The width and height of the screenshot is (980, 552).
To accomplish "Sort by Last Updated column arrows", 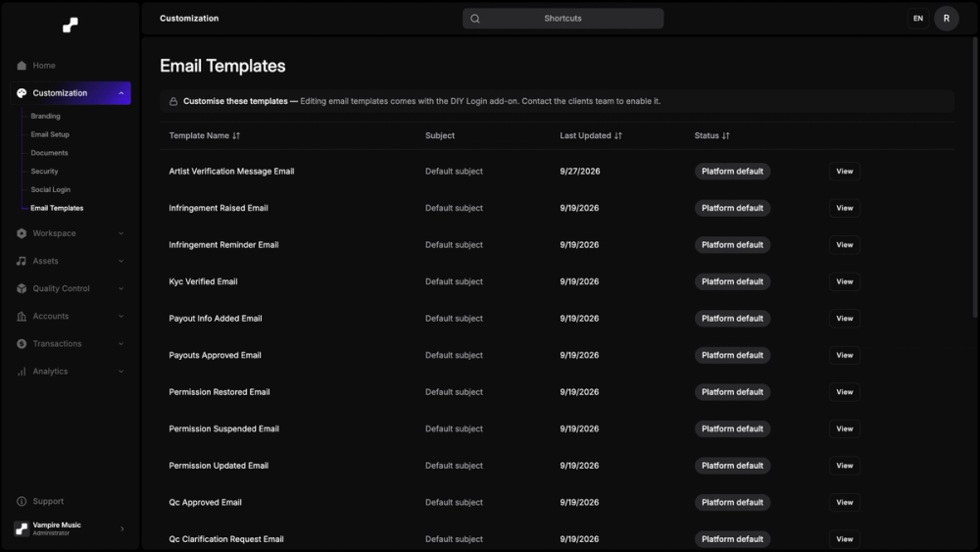I will click(x=618, y=135).
